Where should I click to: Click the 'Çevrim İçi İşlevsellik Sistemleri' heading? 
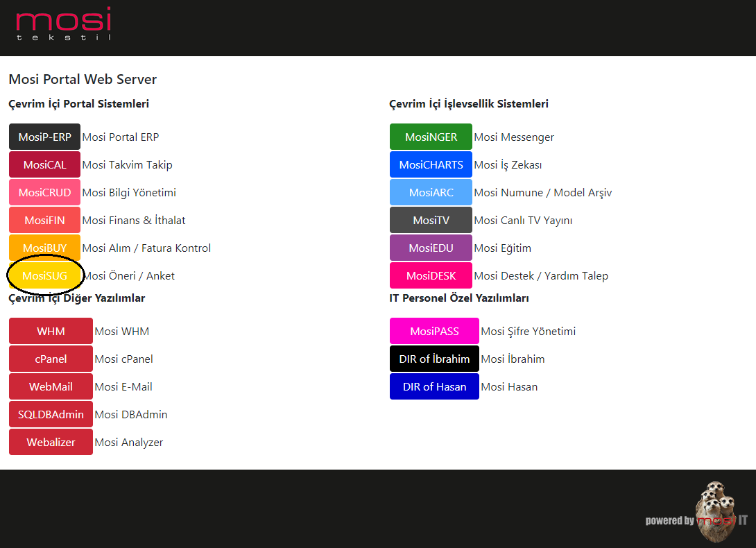(469, 104)
